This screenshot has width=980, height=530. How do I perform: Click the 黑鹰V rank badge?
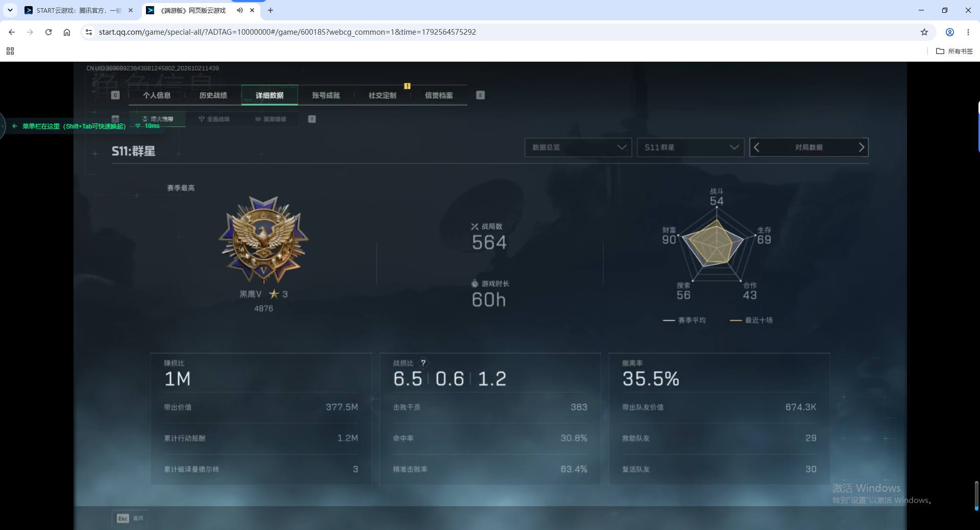[263, 240]
